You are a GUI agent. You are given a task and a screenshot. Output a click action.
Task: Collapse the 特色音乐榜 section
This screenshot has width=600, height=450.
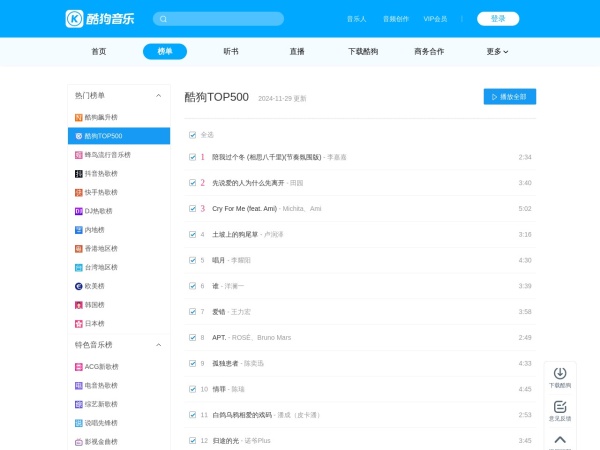point(158,344)
